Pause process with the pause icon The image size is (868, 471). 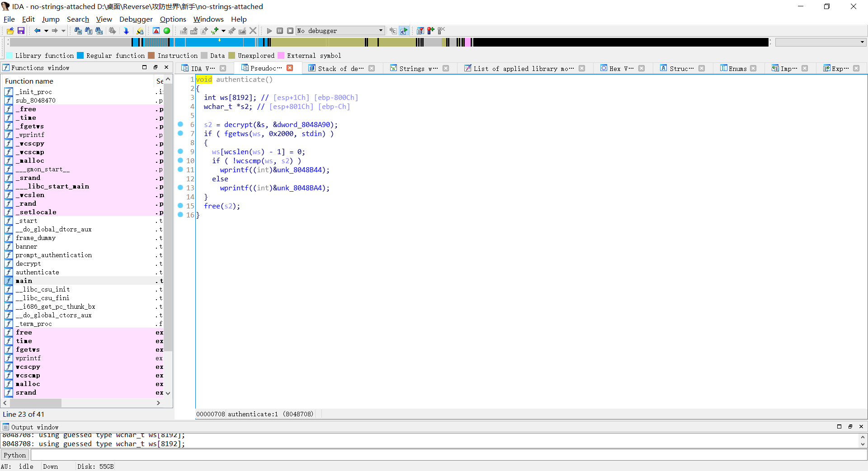(x=280, y=31)
